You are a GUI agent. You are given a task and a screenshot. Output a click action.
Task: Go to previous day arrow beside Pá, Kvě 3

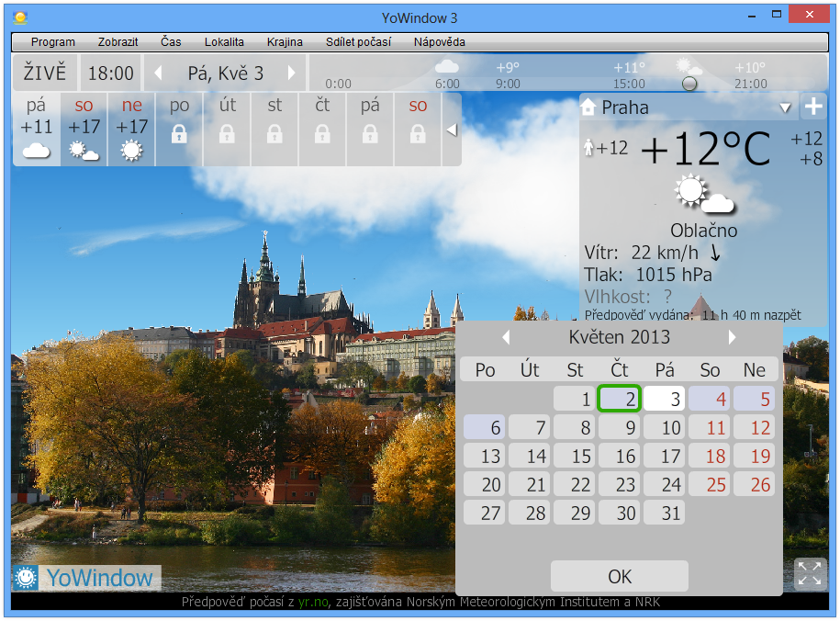(158, 73)
